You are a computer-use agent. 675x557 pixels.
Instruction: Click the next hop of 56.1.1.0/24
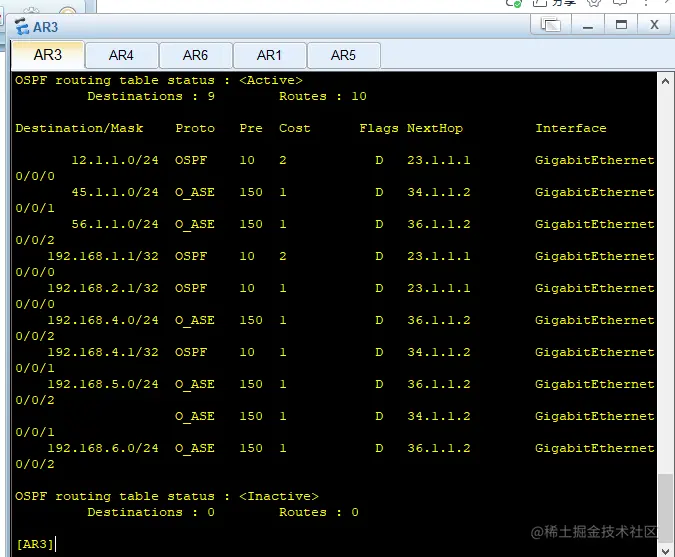pyautogui.click(x=439, y=224)
